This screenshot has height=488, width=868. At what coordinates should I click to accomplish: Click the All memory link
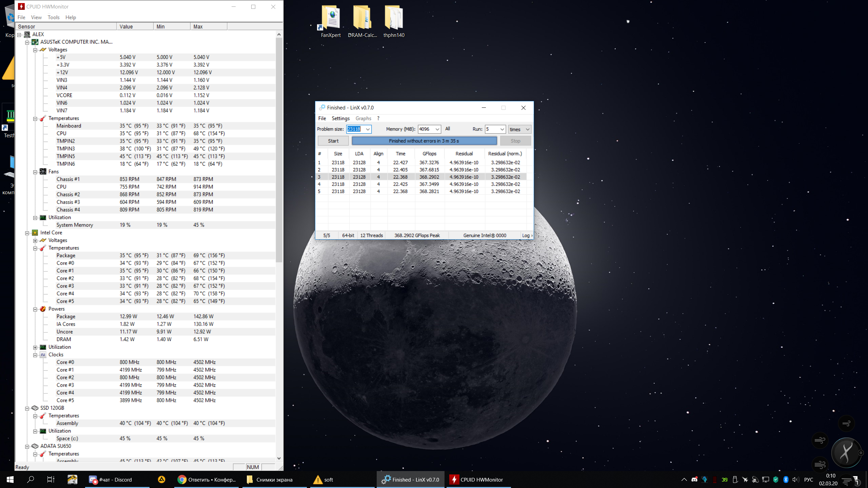point(448,129)
